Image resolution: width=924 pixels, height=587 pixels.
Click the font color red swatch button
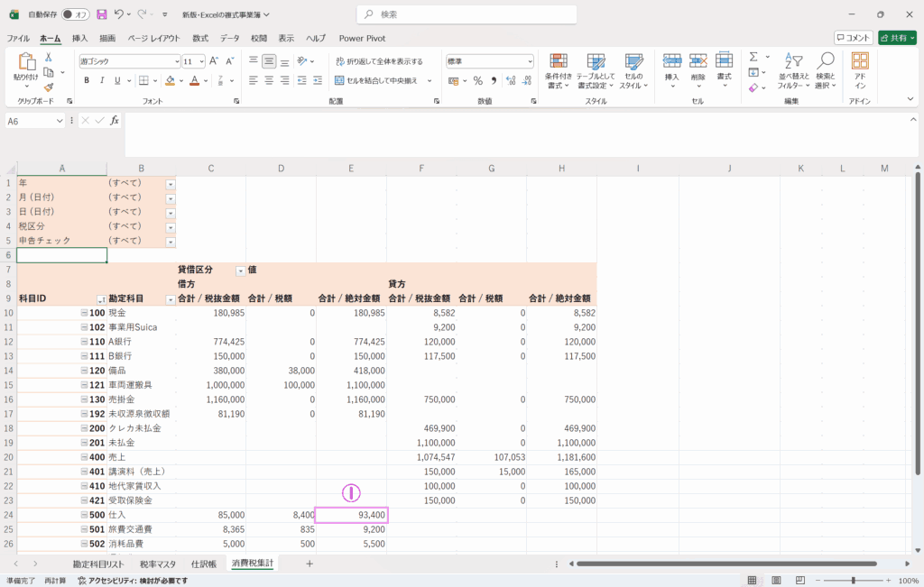[194, 80]
